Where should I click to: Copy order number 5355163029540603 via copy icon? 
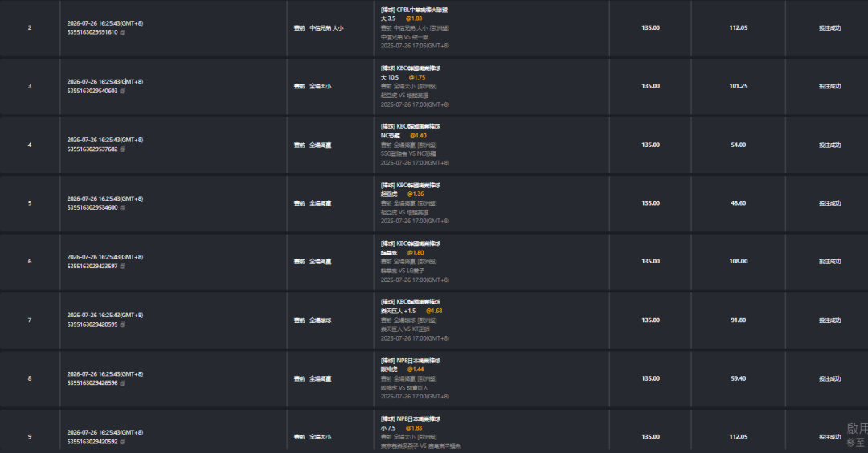(123, 92)
